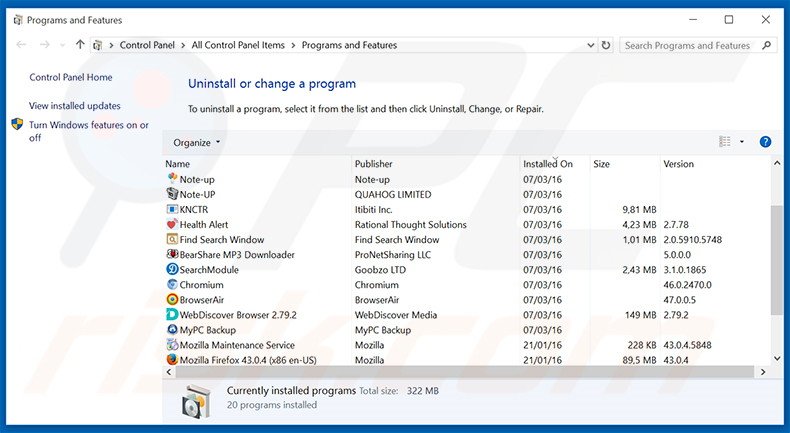Click the Note-up balloon program icon

coord(172,178)
